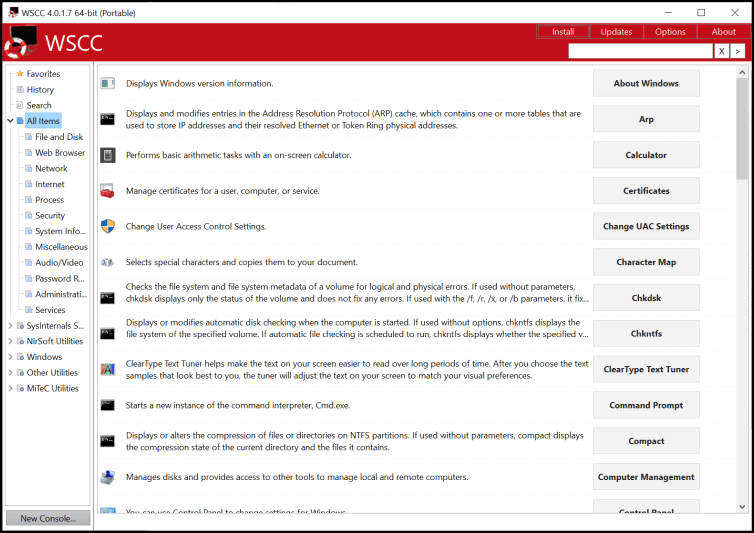The image size is (754, 533).
Task: Run the Chkdsk button
Action: (646, 298)
